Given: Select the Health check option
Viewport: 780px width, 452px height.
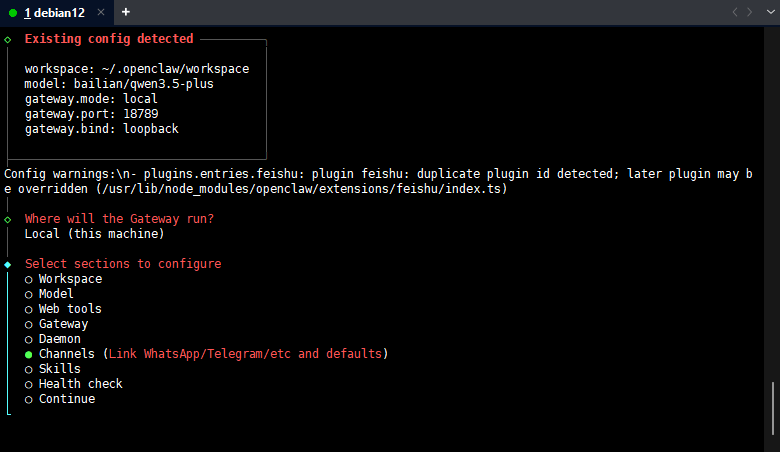Looking at the screenshot, I should [x=29, y=384].
